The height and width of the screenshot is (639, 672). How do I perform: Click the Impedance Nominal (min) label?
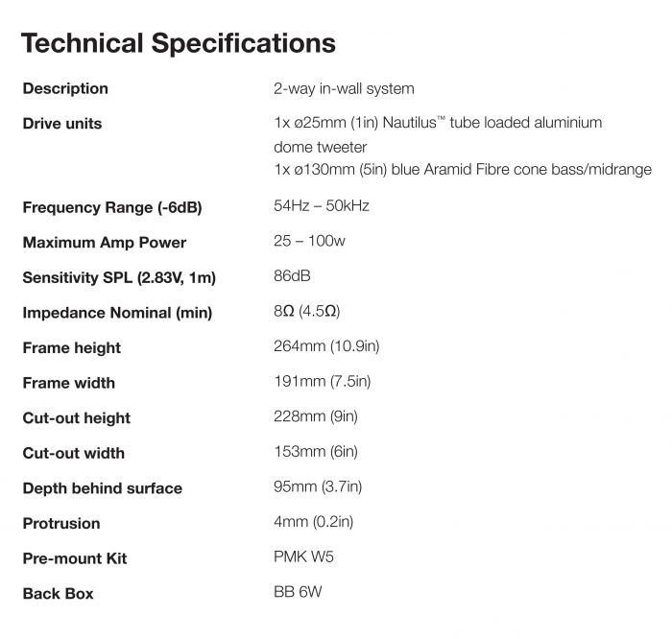[117, 313]
